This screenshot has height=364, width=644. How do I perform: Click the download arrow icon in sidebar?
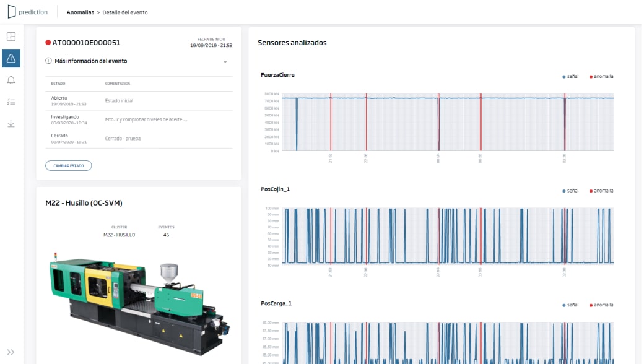tap(11, 123)
